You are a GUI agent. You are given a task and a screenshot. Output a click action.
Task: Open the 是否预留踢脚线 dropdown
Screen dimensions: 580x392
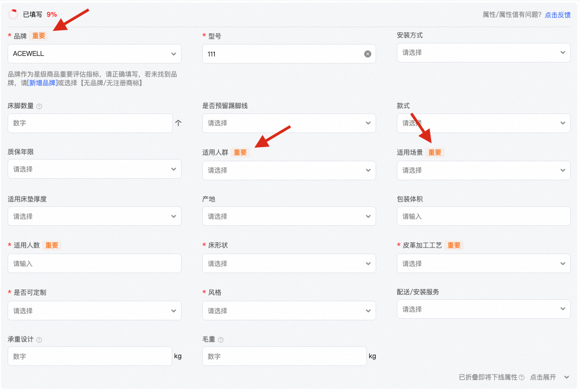tap(289, 123)
